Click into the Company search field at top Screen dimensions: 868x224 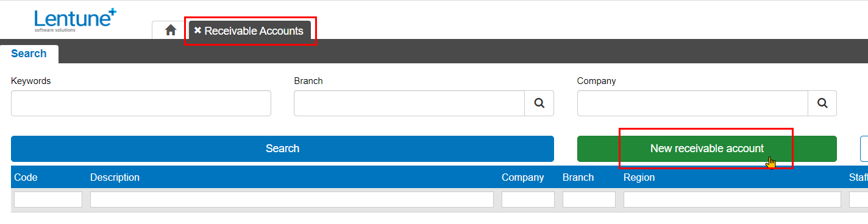(692, 103)
